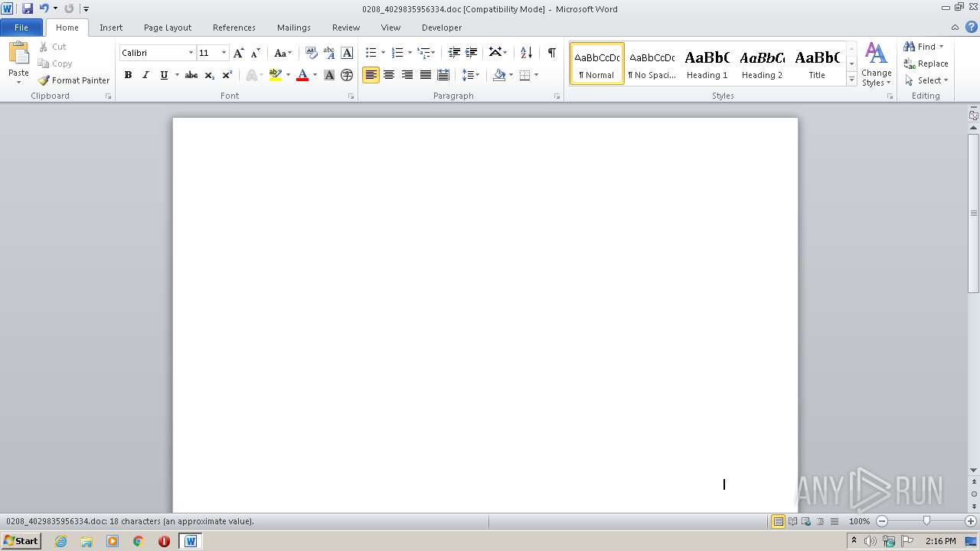Toggle Align Text Right
This screenshot has height=551, width=980.
[x=407, y=75]
